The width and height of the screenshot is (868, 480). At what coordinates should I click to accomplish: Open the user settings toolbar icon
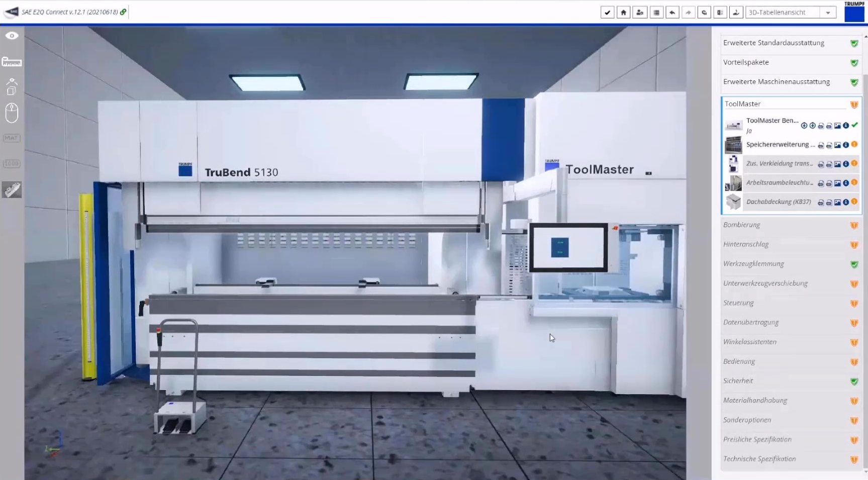(640, 13)
